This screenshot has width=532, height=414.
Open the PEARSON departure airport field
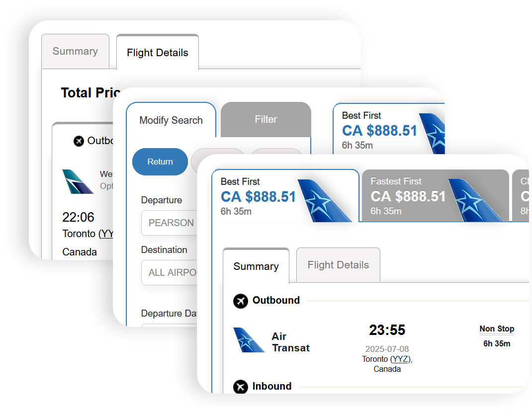[169, 223]
